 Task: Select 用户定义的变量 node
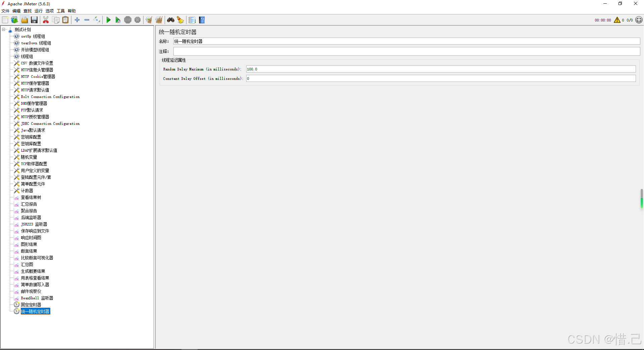click(x=35, y=170)
